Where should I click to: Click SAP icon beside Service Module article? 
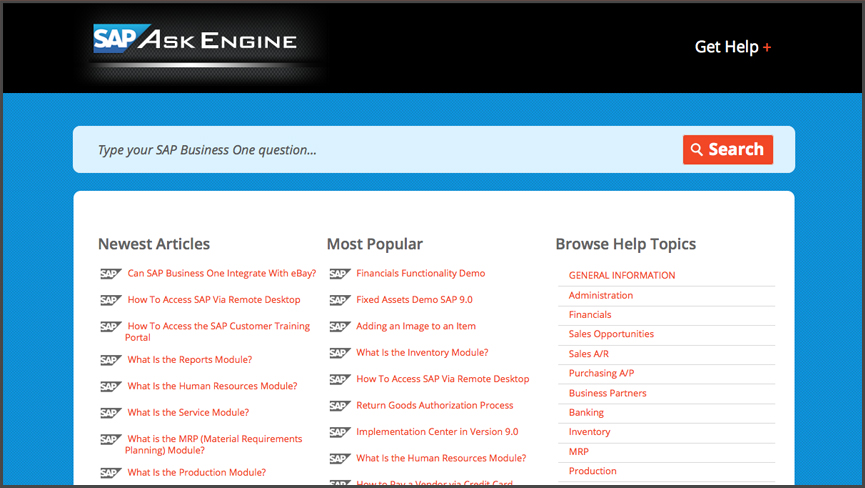110,414
